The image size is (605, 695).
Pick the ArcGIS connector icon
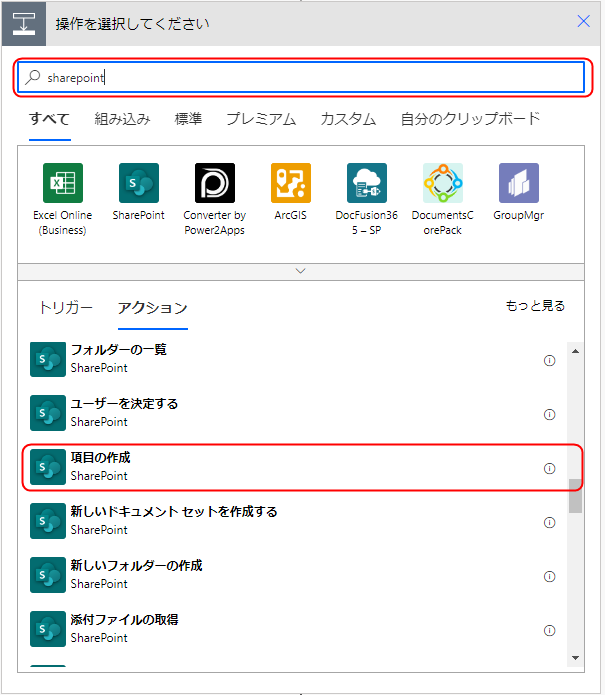click(291, 183)
